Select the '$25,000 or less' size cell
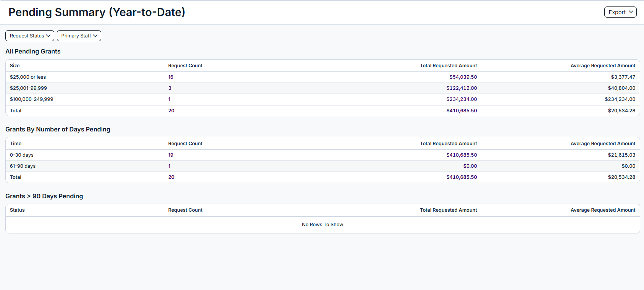The height and width of the screenshot is (290, 644). pyautogui.click(x=28, y=77)
